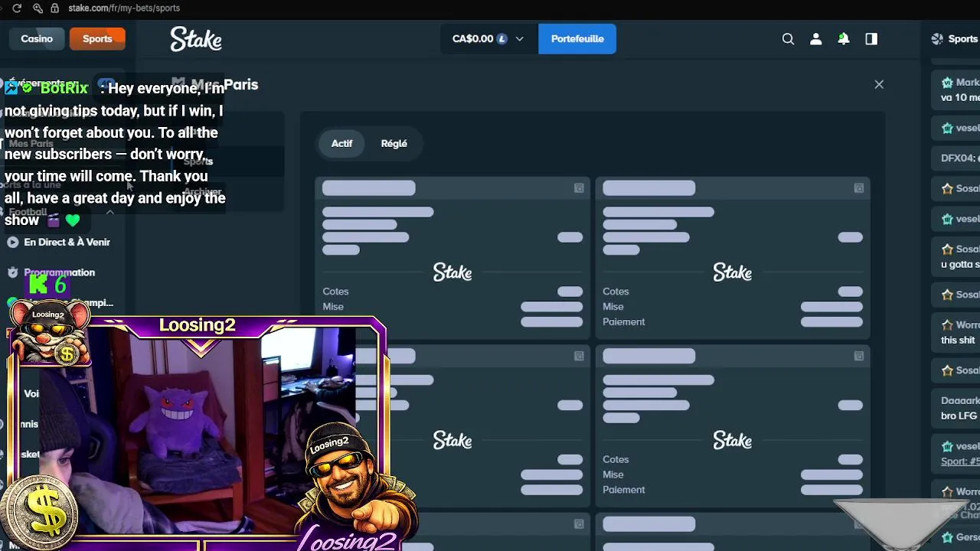Click the 'u gotta s' chat message

coord(960,264)
